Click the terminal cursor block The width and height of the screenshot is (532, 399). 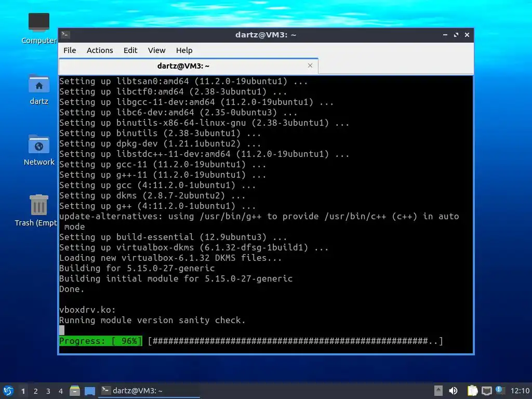(62, 330)
